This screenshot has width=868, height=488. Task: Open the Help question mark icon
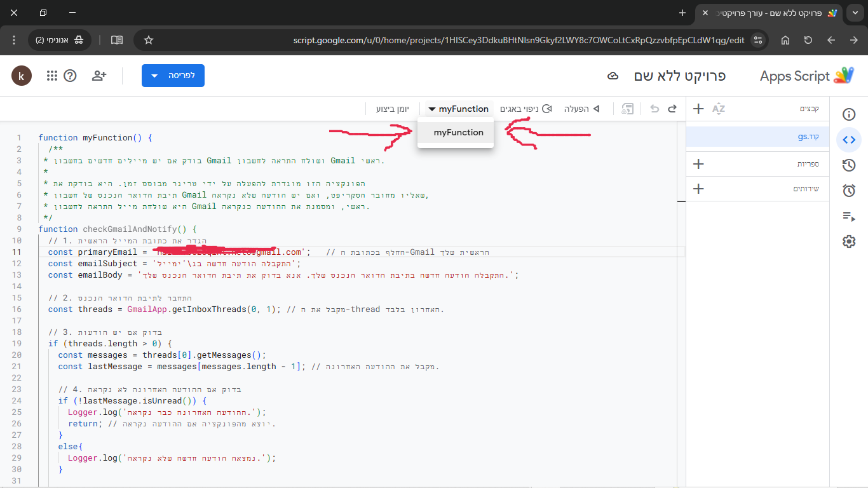tap(71, 76)
